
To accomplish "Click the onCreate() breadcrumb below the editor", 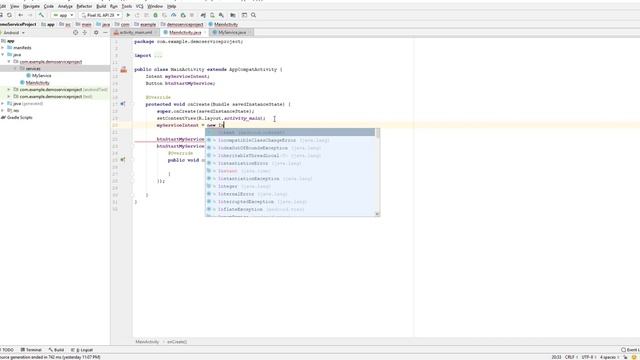I will [x=177, y=342].
